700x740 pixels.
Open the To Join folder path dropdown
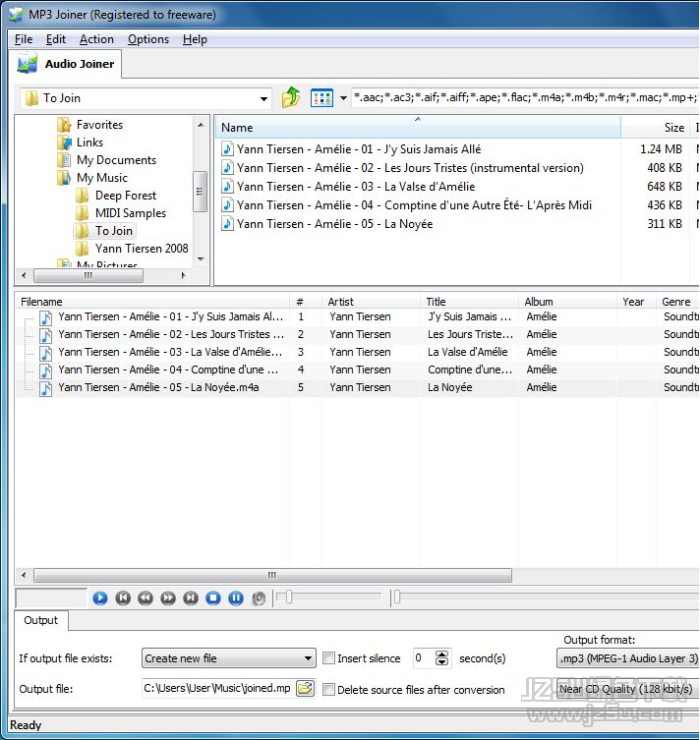[263, 98]
